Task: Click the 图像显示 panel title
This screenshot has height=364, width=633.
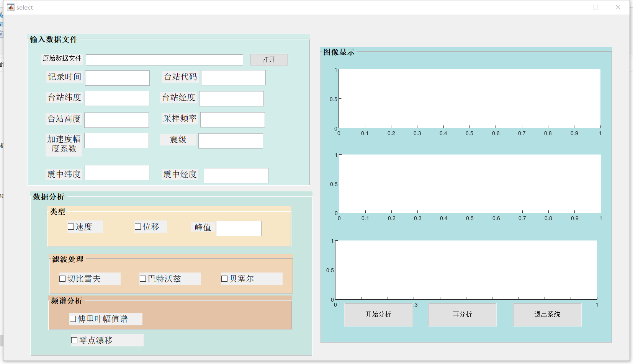Action: pos(339,52)
